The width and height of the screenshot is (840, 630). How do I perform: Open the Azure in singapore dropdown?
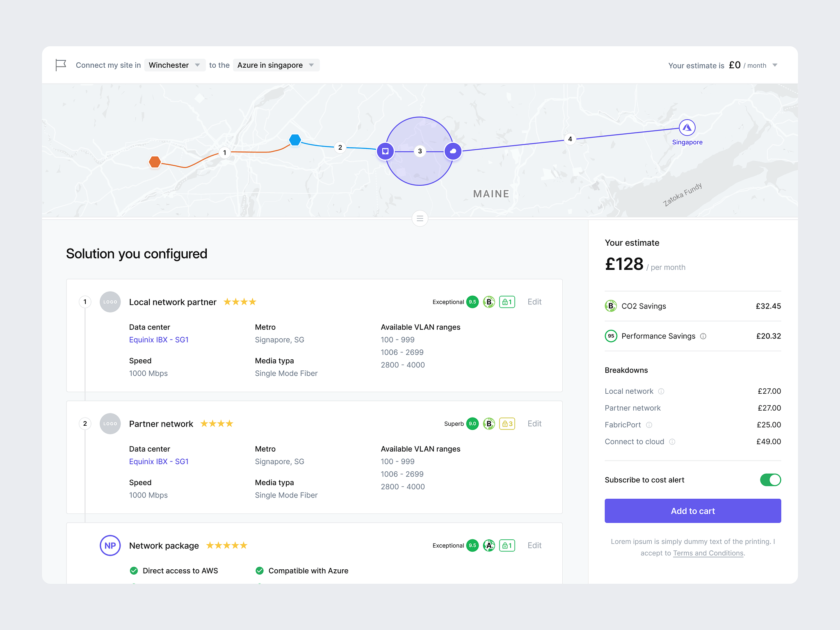(276, 65)
